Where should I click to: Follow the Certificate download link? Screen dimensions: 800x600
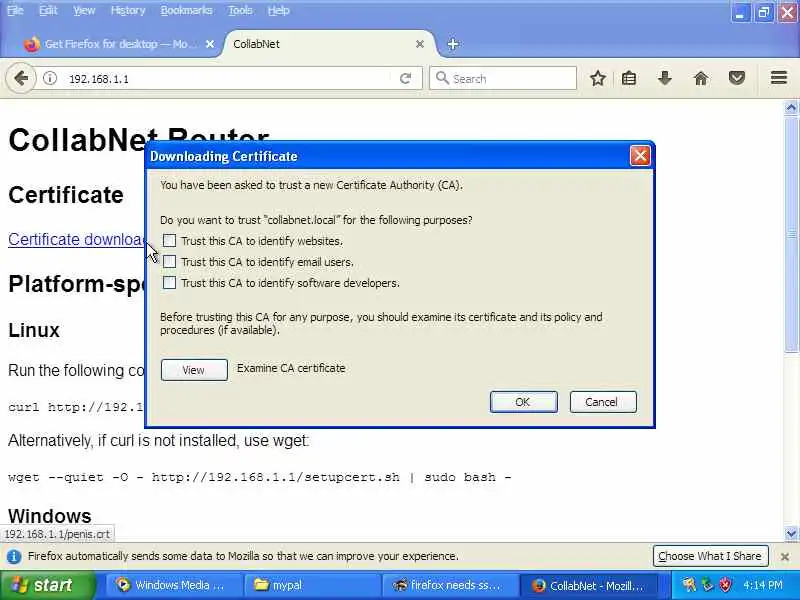click(77, 239)
